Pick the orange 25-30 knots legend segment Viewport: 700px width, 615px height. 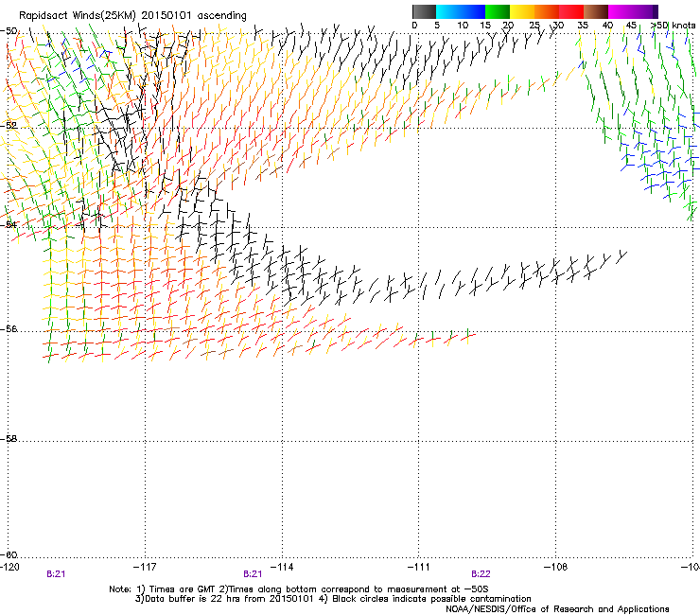point(547,11)
